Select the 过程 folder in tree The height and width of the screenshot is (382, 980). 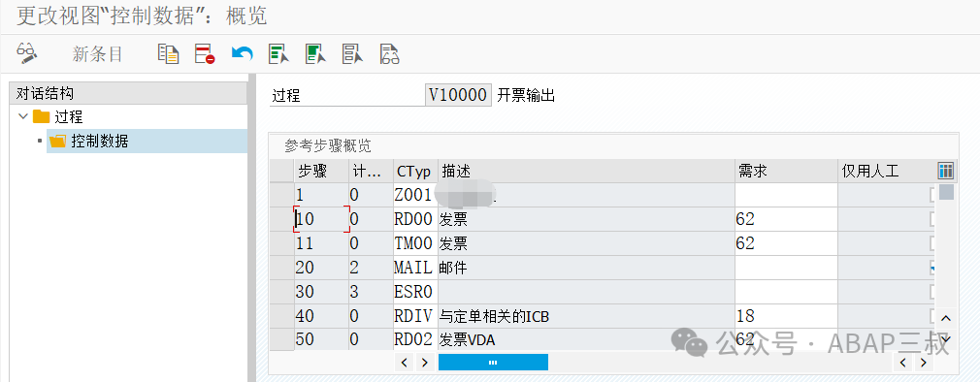[x=57, y=116]
